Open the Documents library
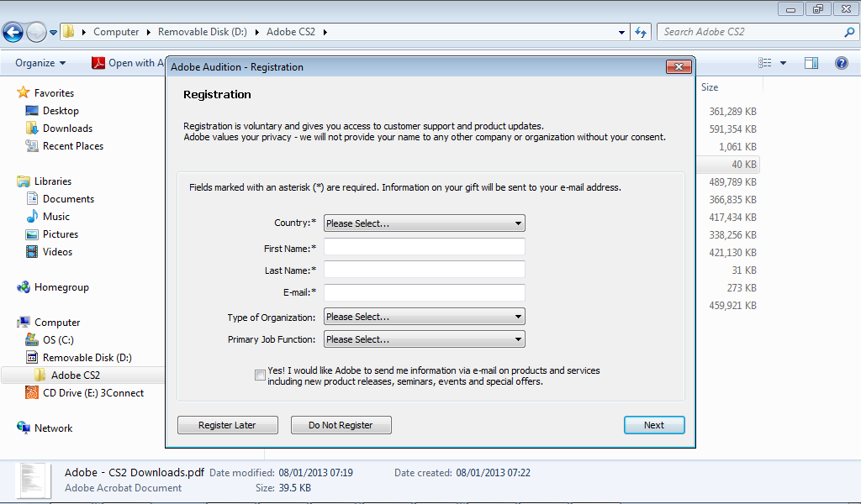Viewport: 861px width, 504px height. [68, 199]
